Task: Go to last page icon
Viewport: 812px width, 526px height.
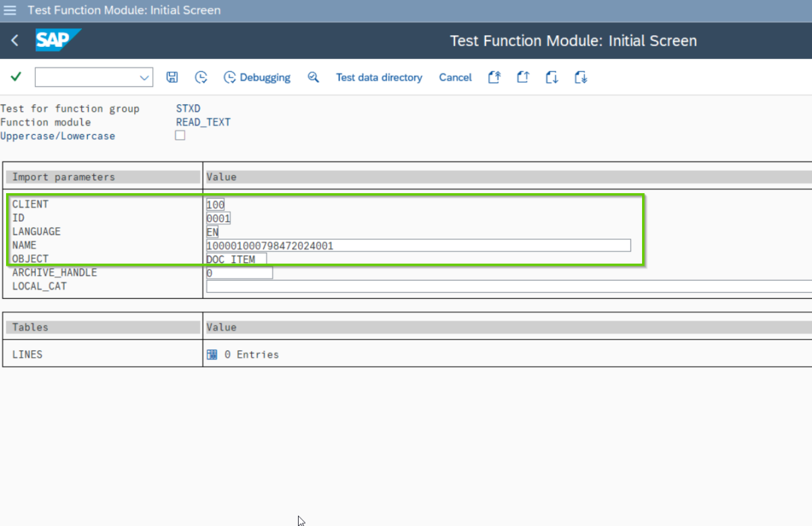Action: (x=580, y=77)
